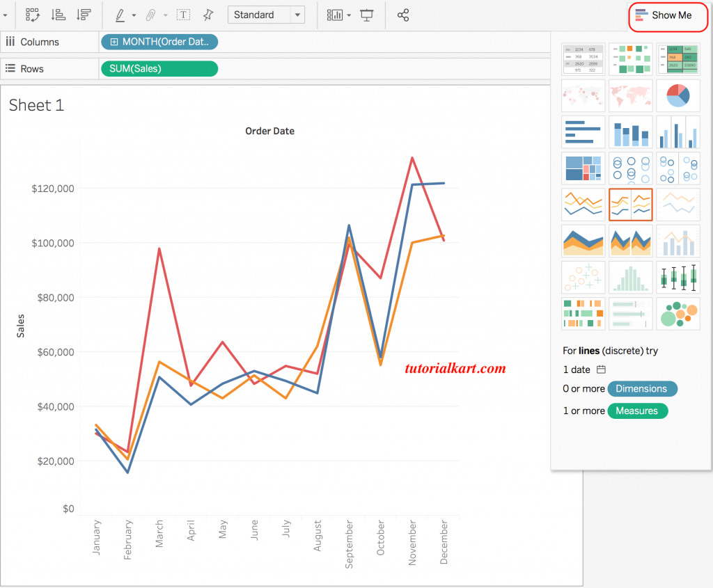The height and width of the screenshot is (588, 713).
Task: Select the filled map in Show Me
Action: coord(630,95)
